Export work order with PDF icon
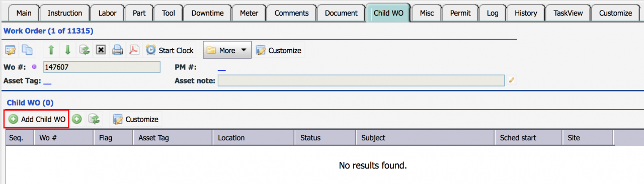This screenshot has width=644, height=184. click(134, 50)
